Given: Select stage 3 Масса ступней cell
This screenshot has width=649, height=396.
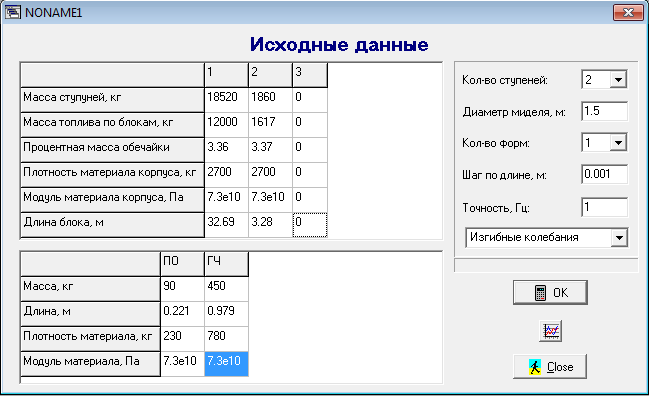Looking at the screenshot, I should click(310, 99).
